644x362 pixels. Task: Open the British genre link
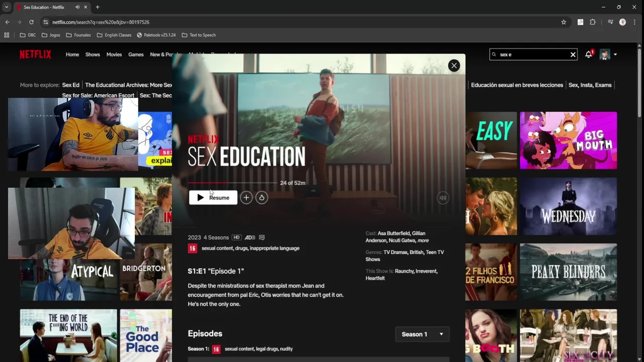pyautogui.click(x=417, y=252)
